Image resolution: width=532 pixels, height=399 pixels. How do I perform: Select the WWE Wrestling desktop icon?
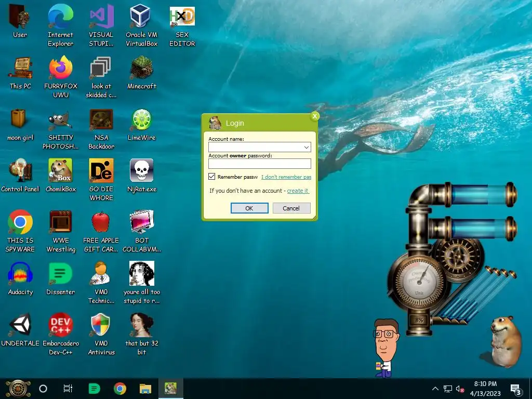tap(60, 231)
